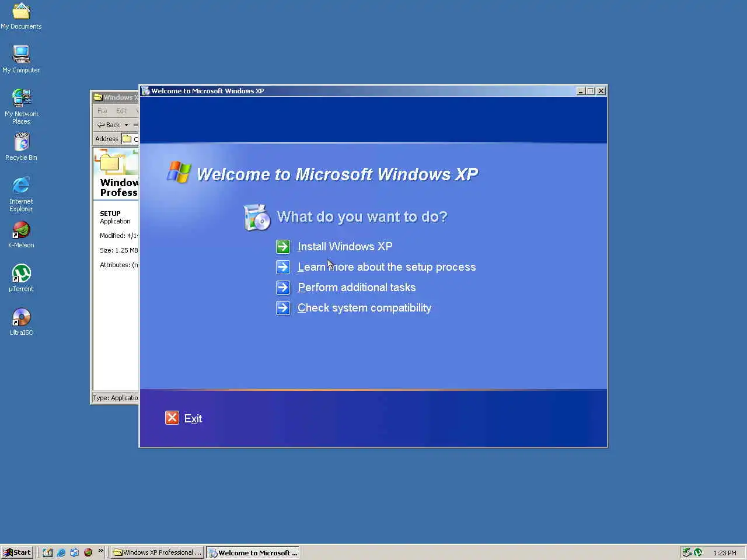Click arrow icon beside Check system compatibility
Screen dimensions: 747x560
(x=283, y=308)
